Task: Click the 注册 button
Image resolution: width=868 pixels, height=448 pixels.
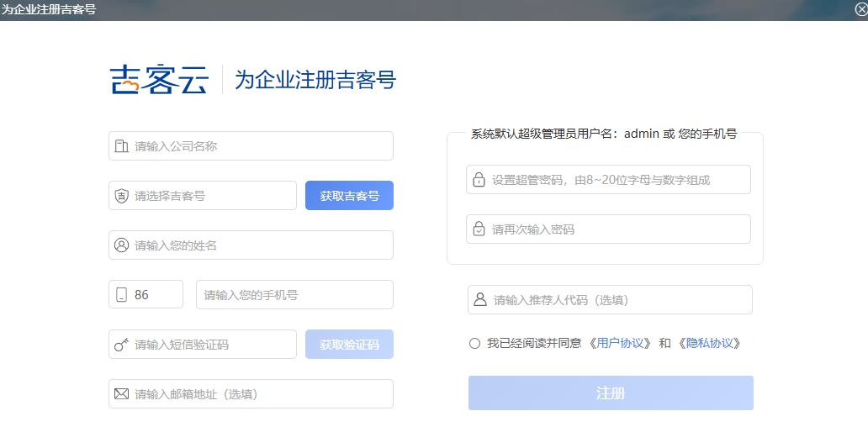Action: point(611,393)
